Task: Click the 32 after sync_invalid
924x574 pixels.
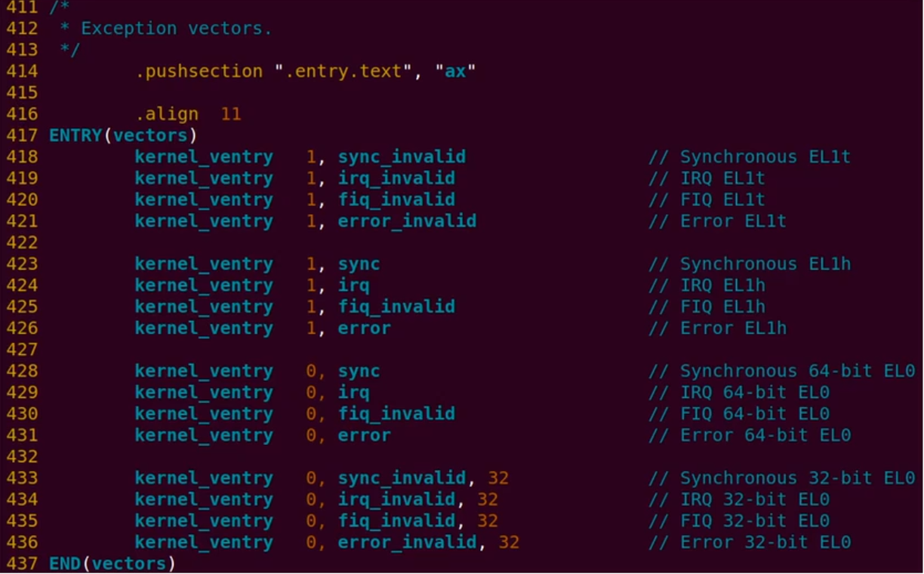Action: [498, 478]
